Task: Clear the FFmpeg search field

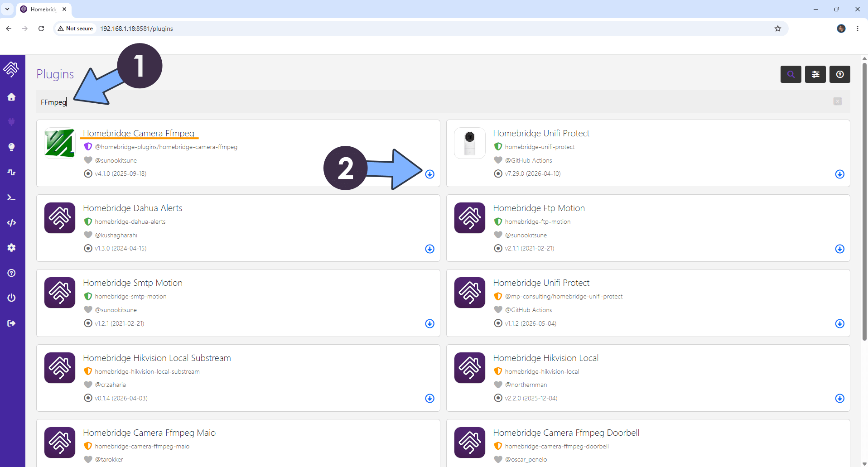Action: 837,101
